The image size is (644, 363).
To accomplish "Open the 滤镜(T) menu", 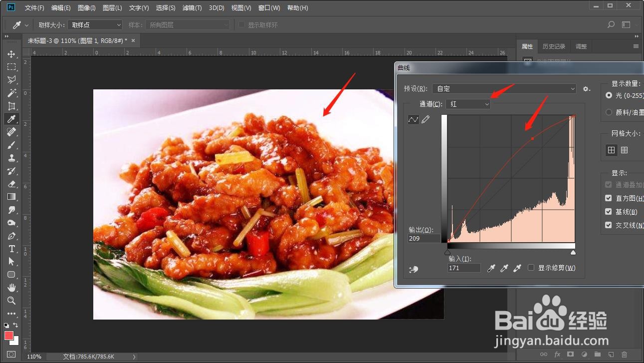I will tap(193, 7).
